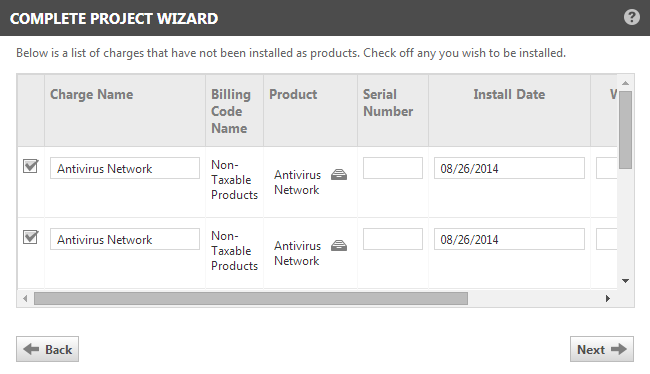Open the help question mark icon
Viewport: 650px width, 374px height.
631,17
